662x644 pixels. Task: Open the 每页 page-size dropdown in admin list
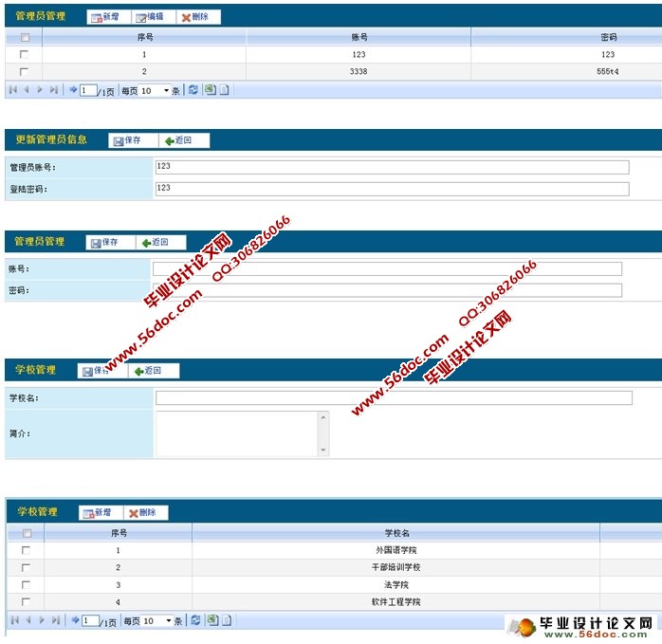tap(166, 91)
